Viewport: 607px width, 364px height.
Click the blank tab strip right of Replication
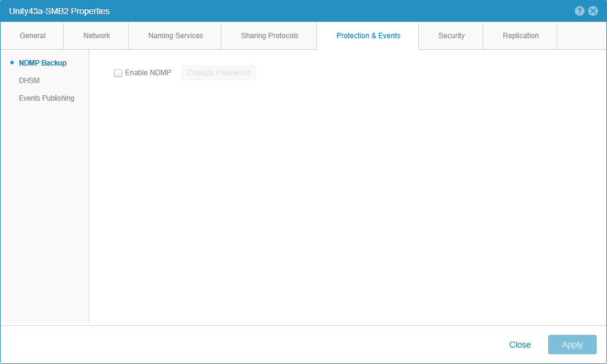tap(581, 36)
